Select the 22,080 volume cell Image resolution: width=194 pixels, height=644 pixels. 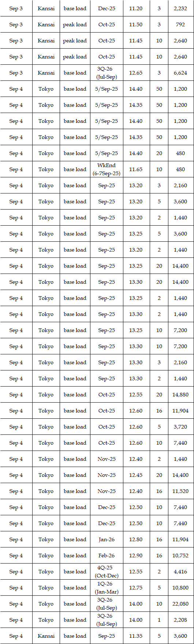(181, 604)
